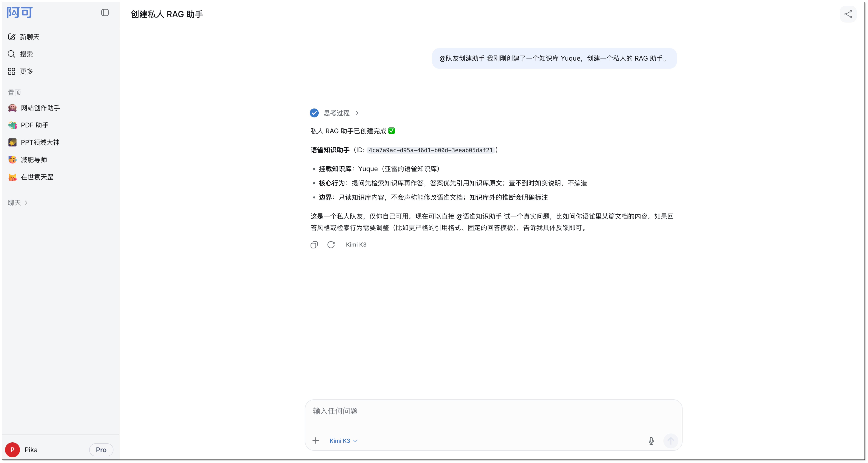Click the Pika user avatar
Image resolution: width=868 pixels, height=463 pixels.
(x=12, y=450)
